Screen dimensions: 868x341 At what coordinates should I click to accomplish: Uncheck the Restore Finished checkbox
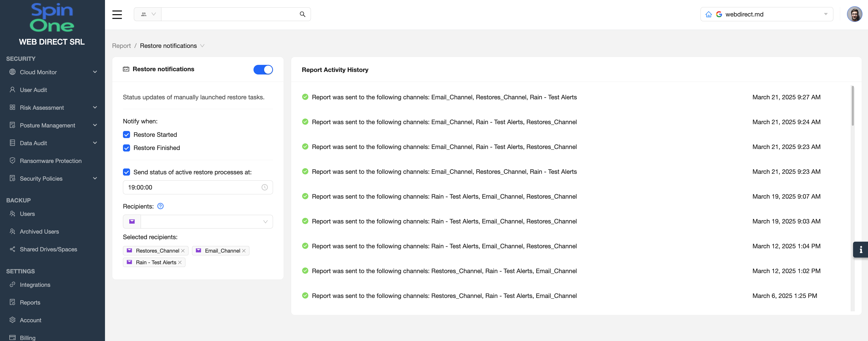tap(126, 148)
